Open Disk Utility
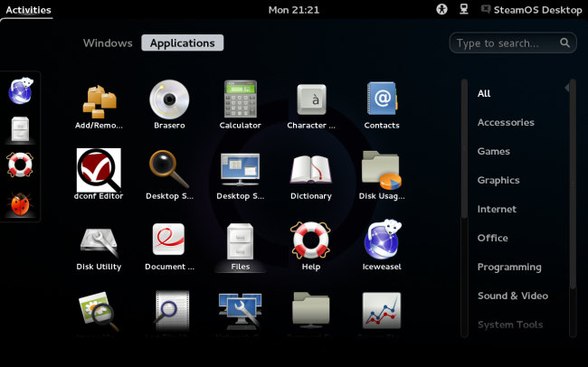588x367 pixels. coord(99,248)
